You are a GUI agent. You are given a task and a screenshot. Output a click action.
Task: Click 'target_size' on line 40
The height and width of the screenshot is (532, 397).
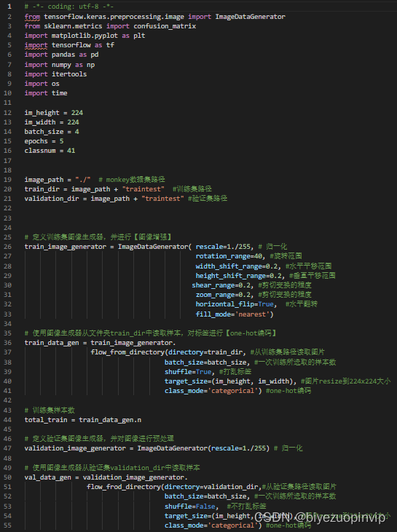click(186, 381)
